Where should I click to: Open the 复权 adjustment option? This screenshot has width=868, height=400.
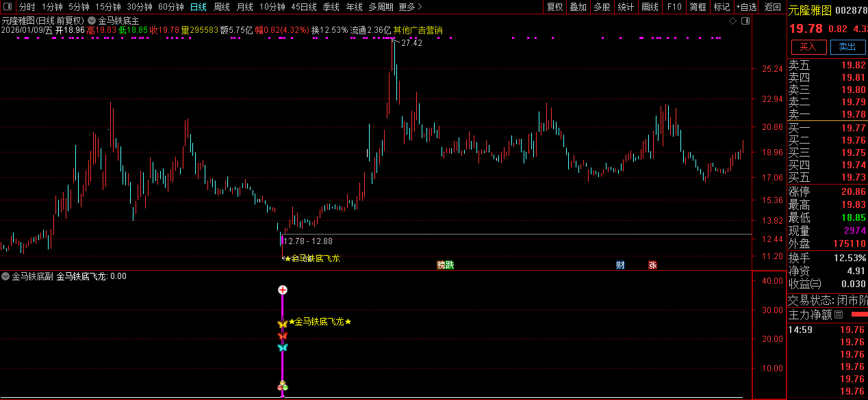pos(554,7)
